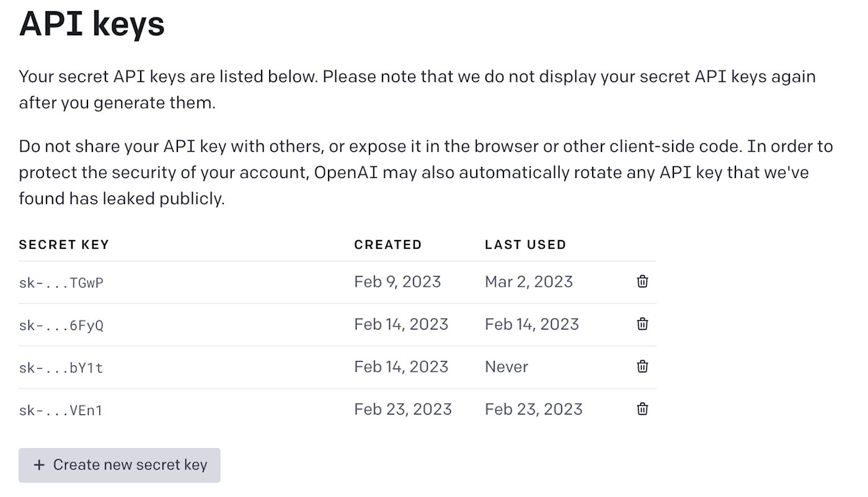Click created date of the sk-...VEn1 key

pos(403,409)
